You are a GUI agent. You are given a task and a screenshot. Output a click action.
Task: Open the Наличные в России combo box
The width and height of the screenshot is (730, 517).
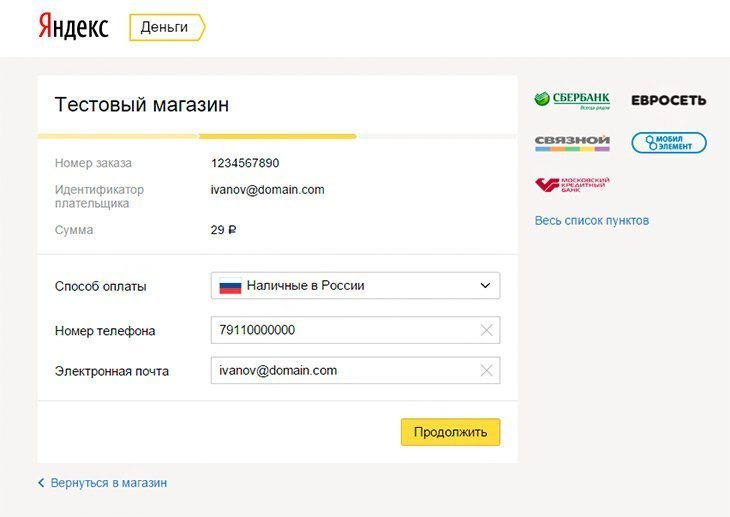coord(355,286)
